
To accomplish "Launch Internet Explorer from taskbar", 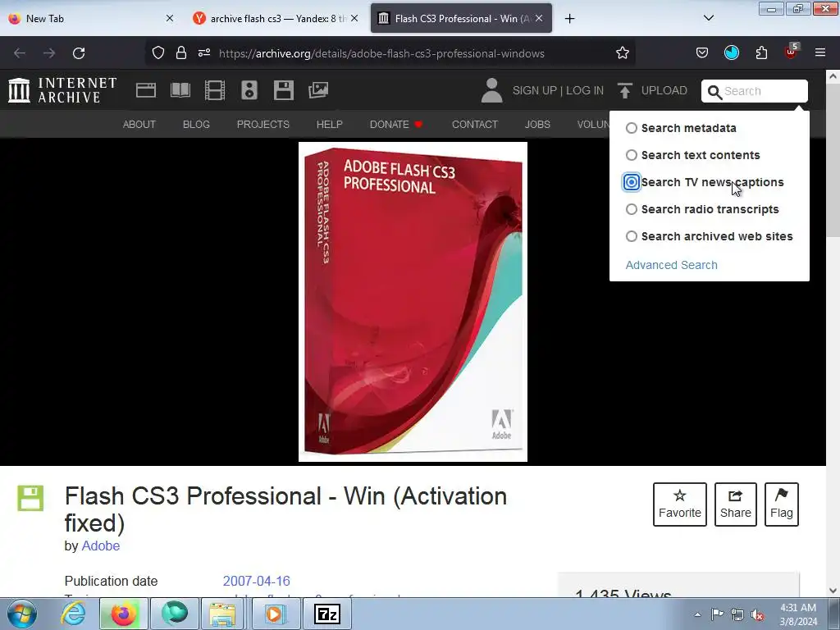I will (x=73, y=614).
